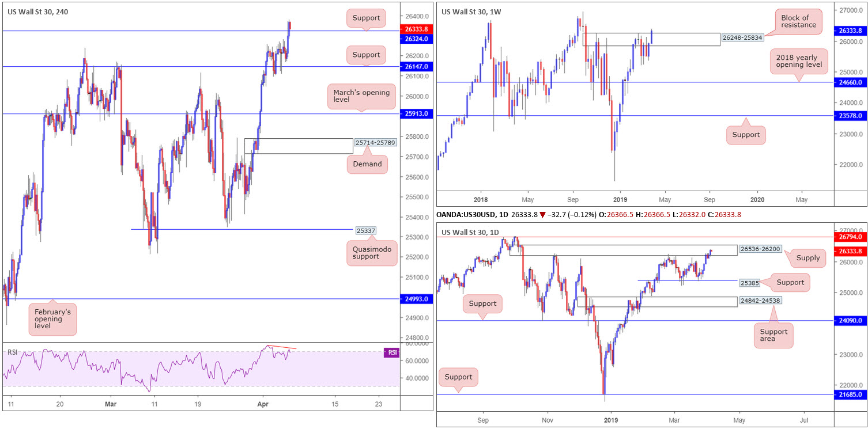Click the 2018 label on the weekly time axis
Viewport: 868px width, 429px height.
point(481,200)
